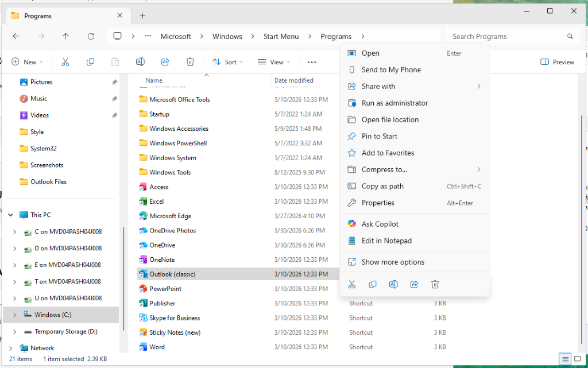Image resolution: width=588 pixels, height=368 pixels.
Task: Select the PowerPoint shortcut
Action: 165,289
